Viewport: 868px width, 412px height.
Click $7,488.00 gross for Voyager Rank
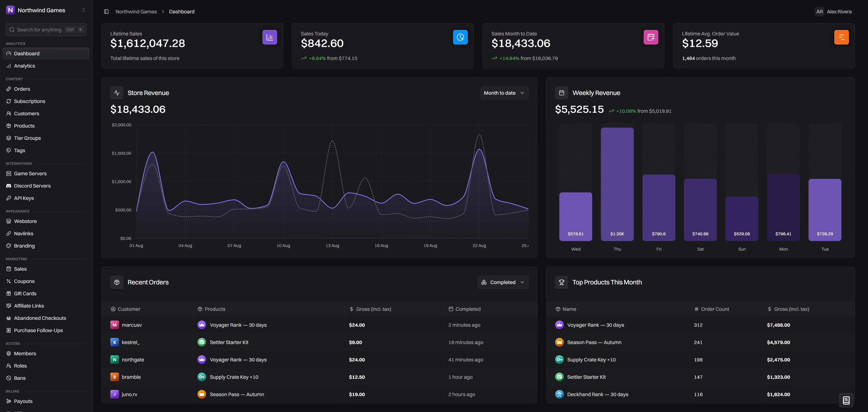tap(778, 325)
